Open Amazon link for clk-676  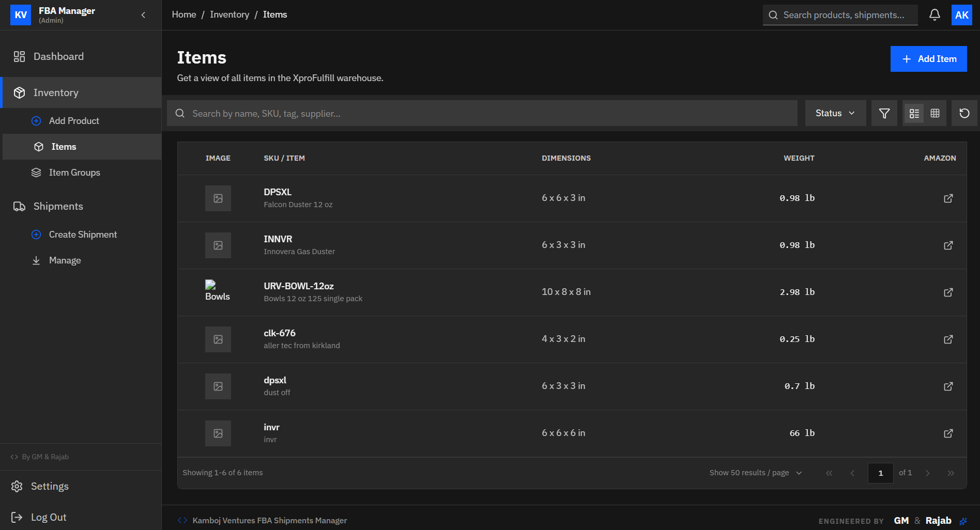[948, 339]
